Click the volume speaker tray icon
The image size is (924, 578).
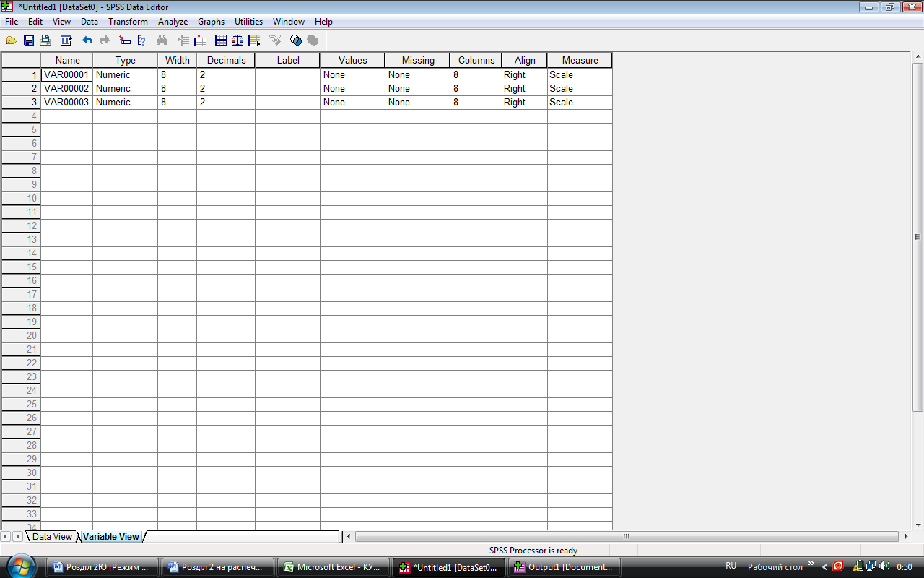tap(884, 566)
